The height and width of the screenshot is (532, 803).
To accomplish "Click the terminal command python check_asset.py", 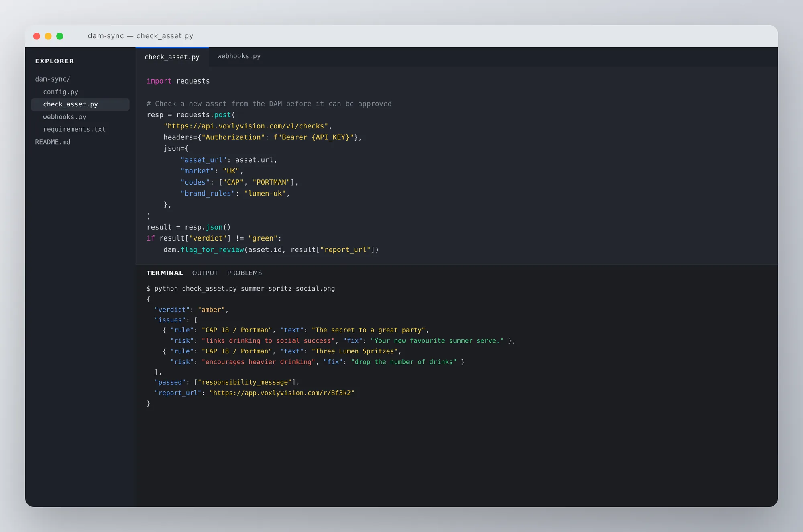I will coord(241,289).
